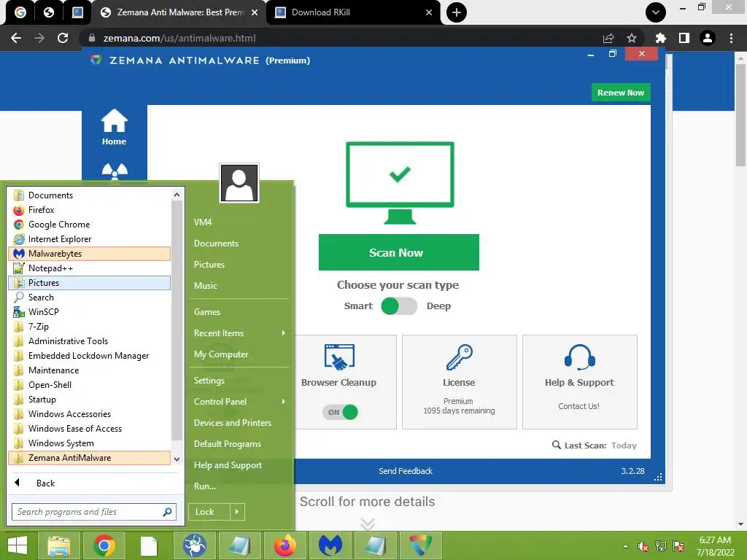Expand the 7-Zip folder

(x=90, y=327)
